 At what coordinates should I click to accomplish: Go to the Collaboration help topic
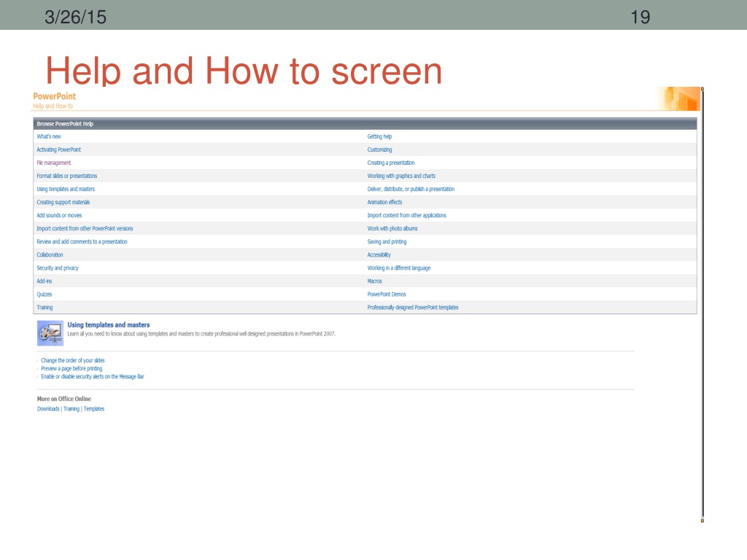50,254
